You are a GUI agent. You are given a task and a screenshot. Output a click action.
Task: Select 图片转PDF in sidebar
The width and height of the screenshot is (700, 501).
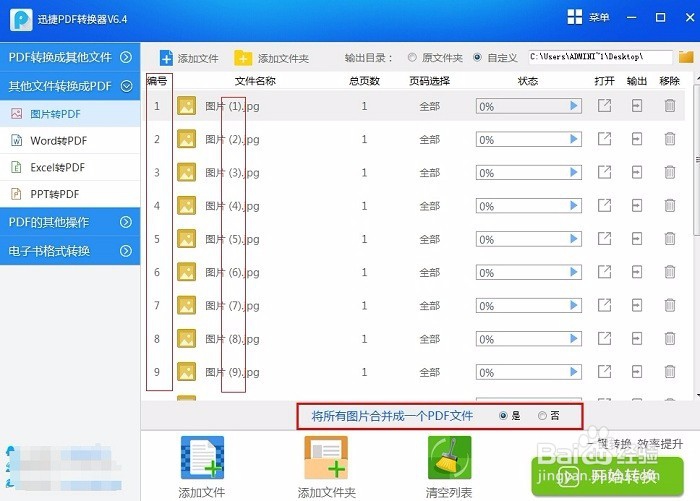(x=70, y=114)
